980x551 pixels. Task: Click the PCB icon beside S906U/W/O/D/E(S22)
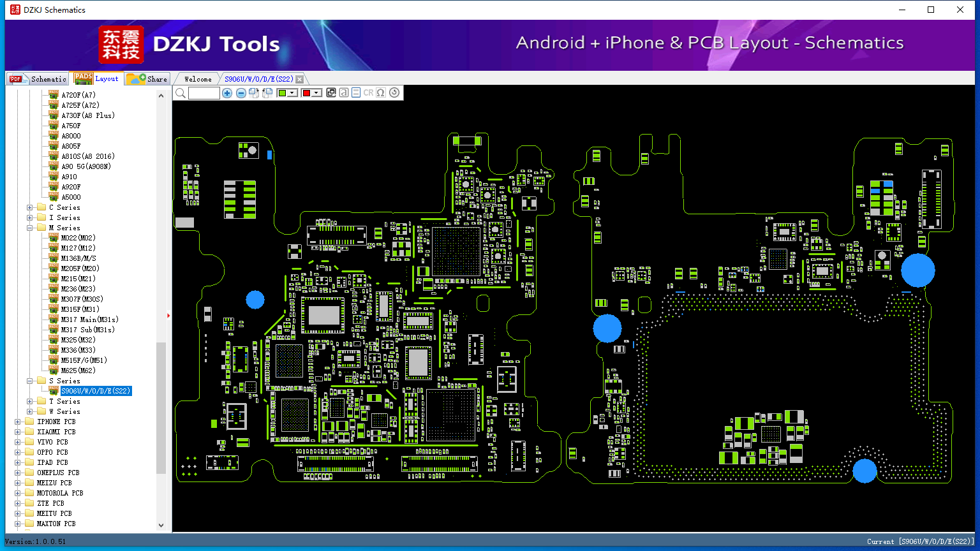[54, 391]
